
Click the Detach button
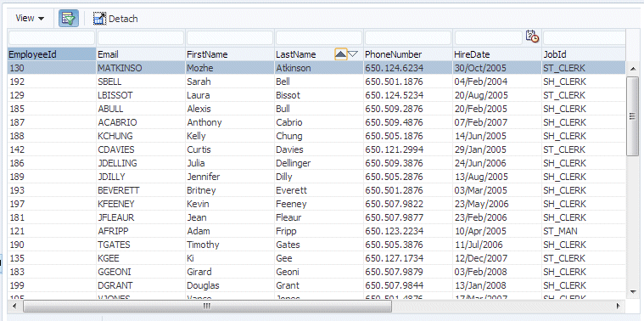click(115, 19)
